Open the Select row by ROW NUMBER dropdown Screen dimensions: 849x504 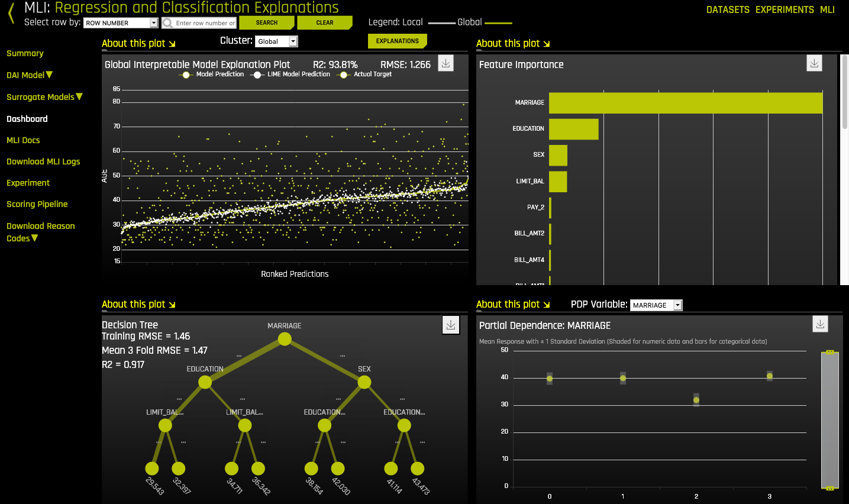(121, 23)
